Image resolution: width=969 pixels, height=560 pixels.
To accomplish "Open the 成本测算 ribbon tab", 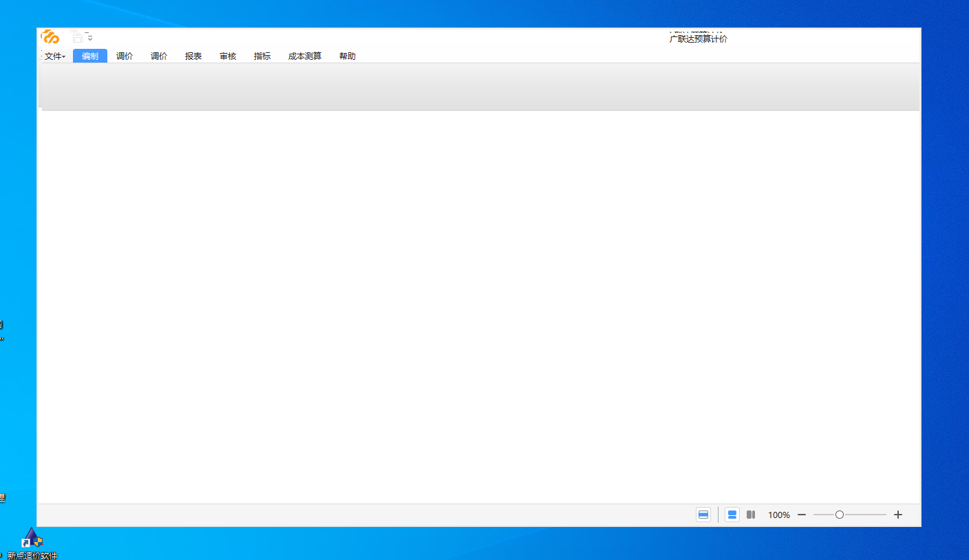I will coord(305,56).
